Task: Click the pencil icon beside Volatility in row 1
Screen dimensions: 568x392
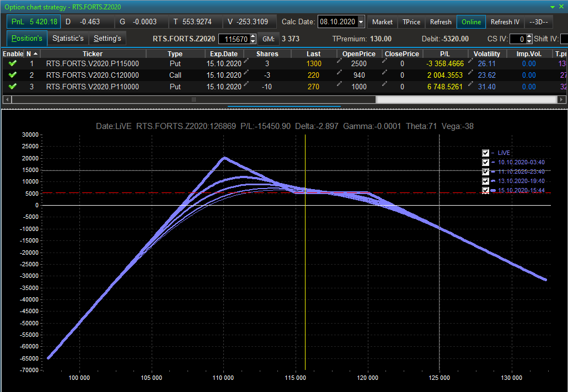Action: (x=470, y=61)
